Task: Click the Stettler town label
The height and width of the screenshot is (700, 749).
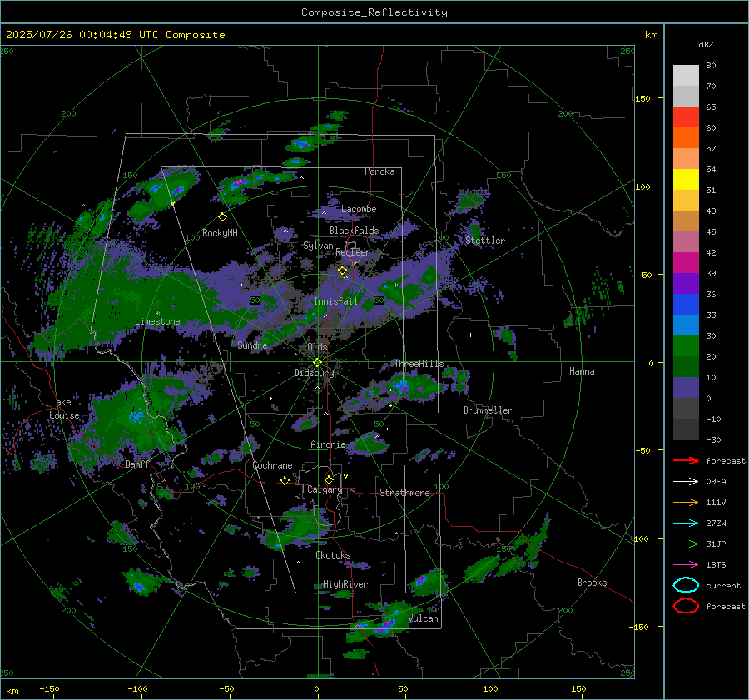Action: point(485,241)
